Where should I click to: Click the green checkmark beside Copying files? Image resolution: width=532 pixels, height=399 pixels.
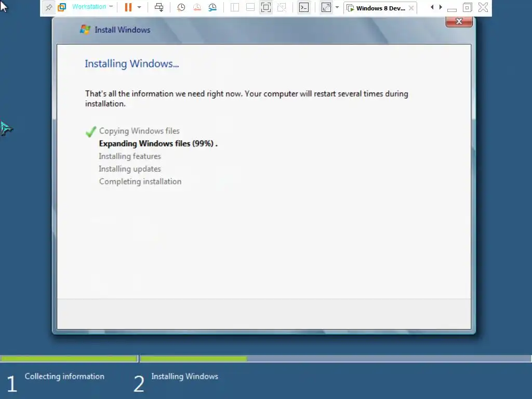pos(91,131)
